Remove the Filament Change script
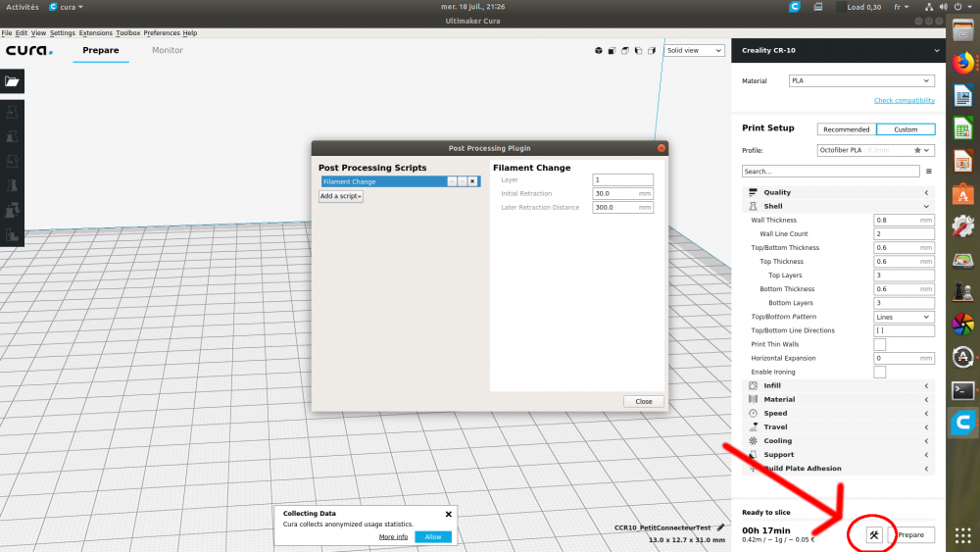This screenshot has width=980, height=552. click(472, 181)
